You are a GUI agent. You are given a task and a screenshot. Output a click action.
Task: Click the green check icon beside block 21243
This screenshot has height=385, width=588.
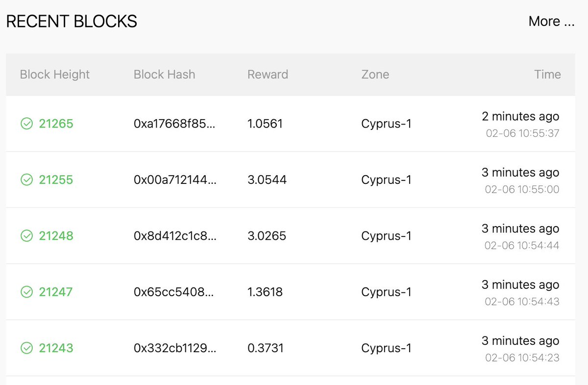(26, 348)
